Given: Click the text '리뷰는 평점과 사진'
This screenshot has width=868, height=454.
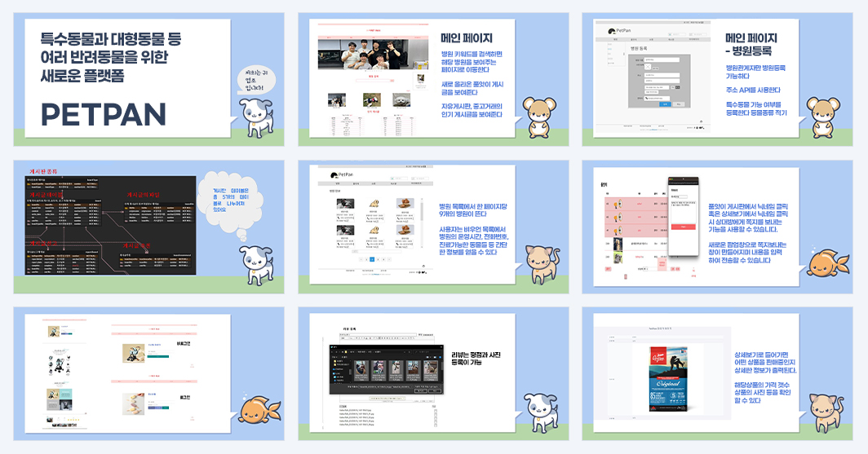Looking at the screenshot, I should [x=476, y=355].
